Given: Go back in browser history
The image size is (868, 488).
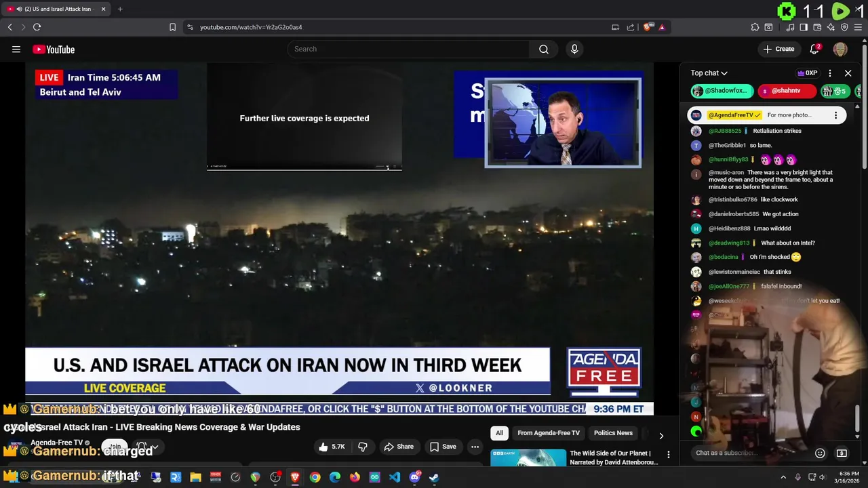Looking at the screenshot, I should pos(9,27).
